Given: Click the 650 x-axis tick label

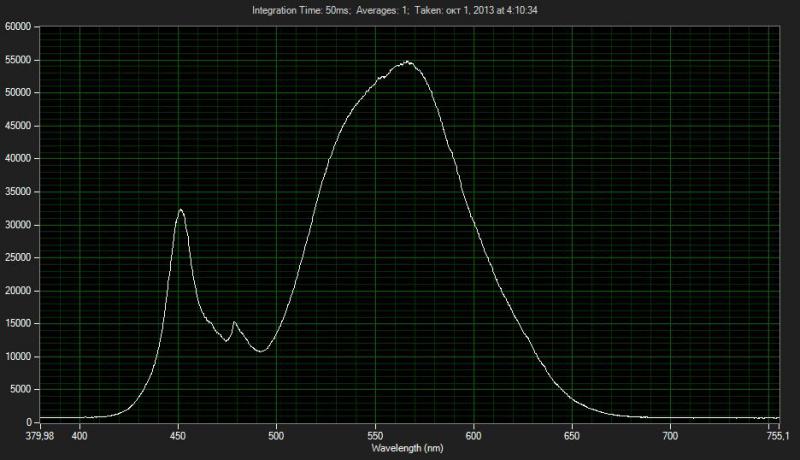Looking at the screenshot, I should coord(572,436).
